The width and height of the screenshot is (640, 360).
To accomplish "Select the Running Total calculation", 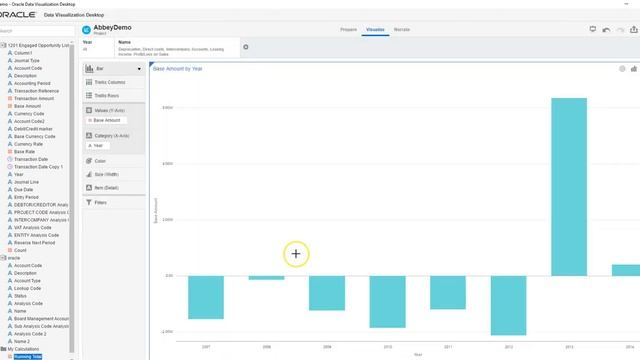I will coord(28,357).
